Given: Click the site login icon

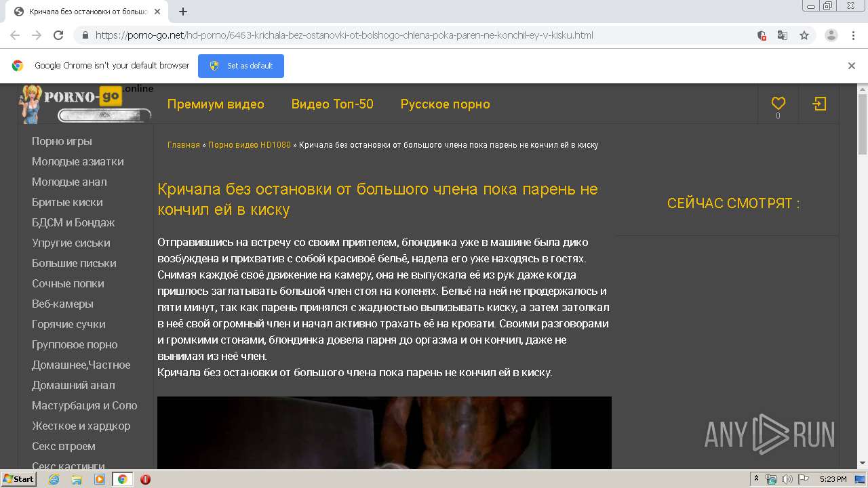Looking at the screenshot, I should click(x=819, y=104).
